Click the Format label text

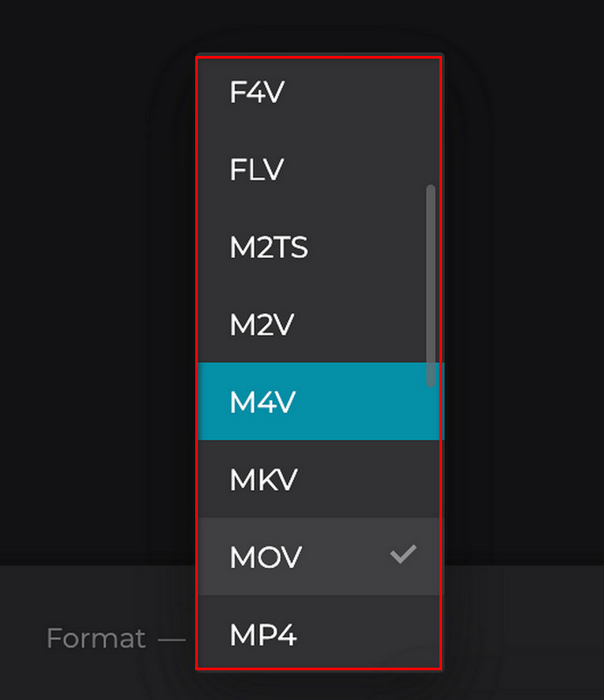click(96, 638)
